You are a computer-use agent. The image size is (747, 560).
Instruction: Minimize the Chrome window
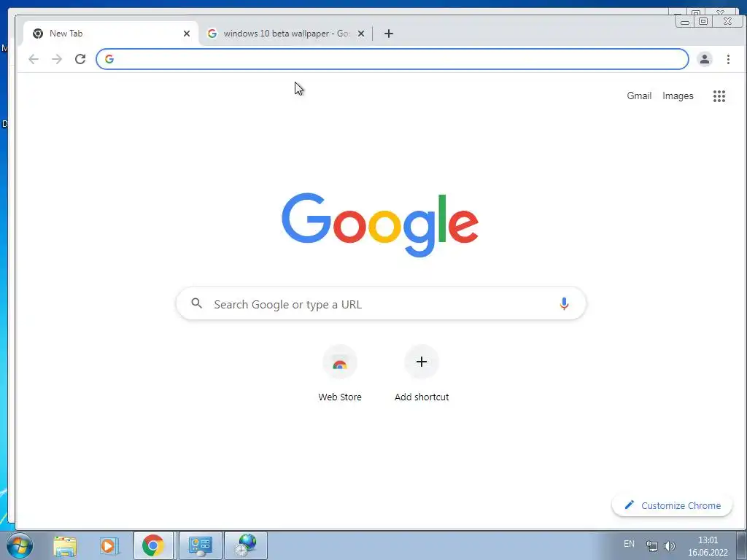(x=684, y=21)
